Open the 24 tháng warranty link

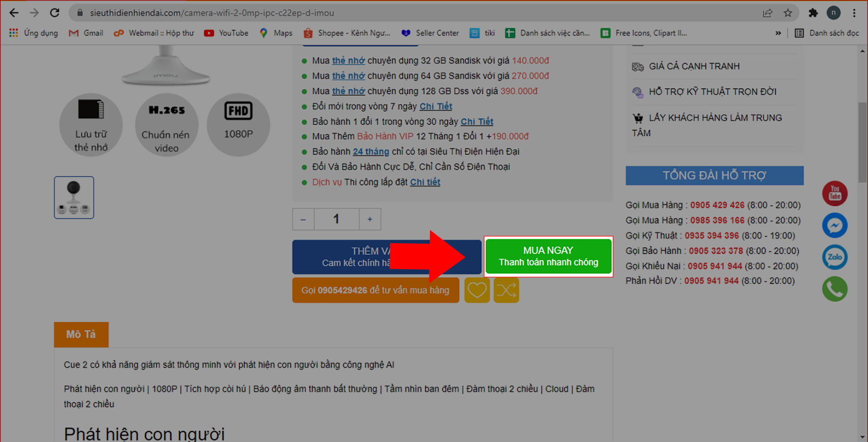coord(371,151)
